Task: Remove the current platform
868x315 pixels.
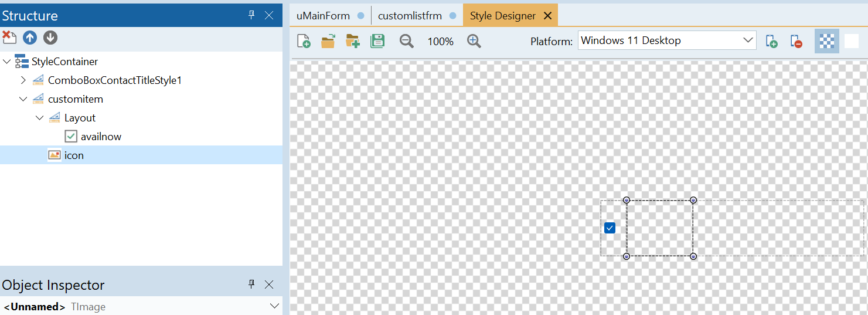Action: [x=796, y=41]
